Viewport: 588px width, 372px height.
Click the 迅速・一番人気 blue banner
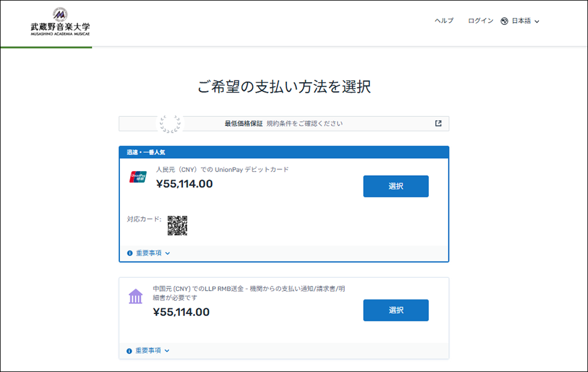pos(284,152)
